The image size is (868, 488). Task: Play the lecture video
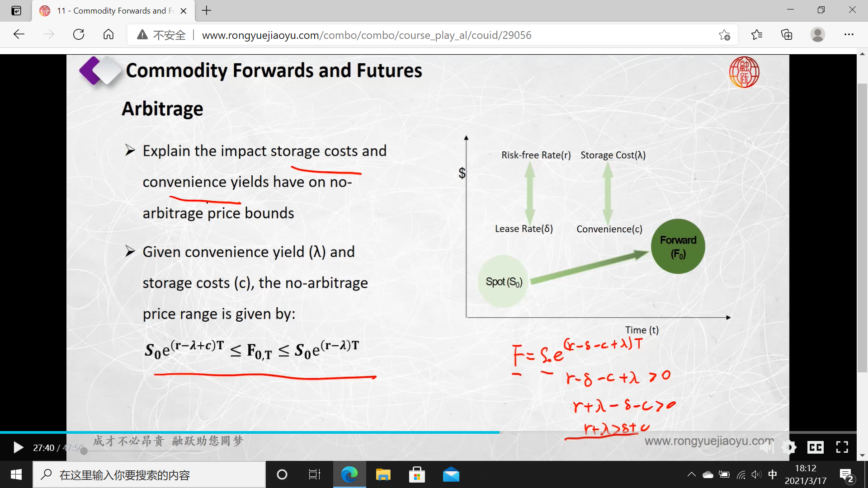tap(18, 447)
